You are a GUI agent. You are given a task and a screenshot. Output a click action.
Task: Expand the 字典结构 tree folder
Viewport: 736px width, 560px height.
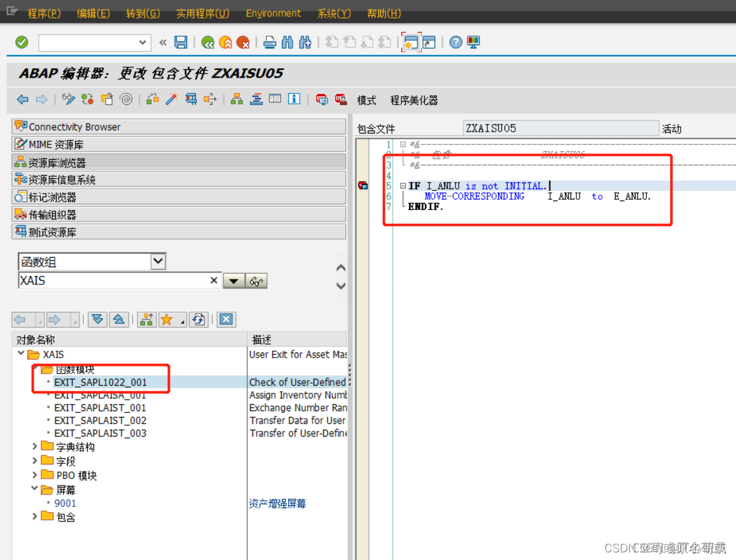click(36, 446)
